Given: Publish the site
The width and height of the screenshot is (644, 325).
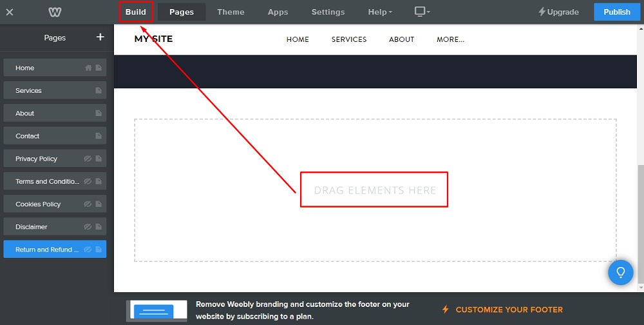Looking at the screenshot, I should click(x=617, y=12).
